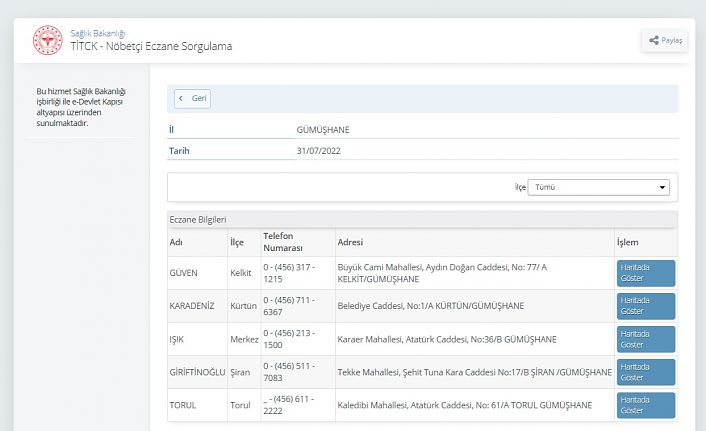Click the İşlem column header
Screen dimensions: 706x431
[x=628, y=242]
